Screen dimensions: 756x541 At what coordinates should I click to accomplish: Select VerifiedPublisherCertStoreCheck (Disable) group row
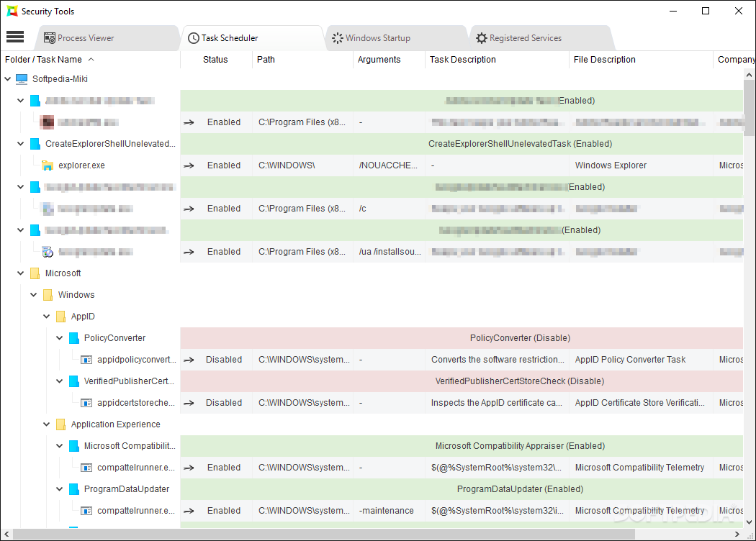462,381
